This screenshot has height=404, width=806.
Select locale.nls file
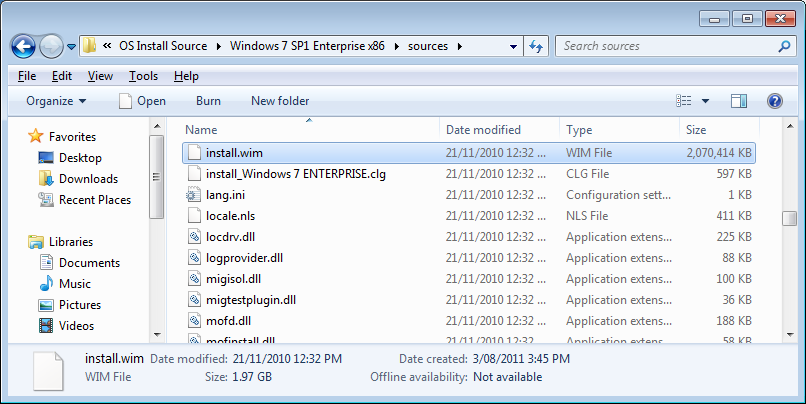point(230,216)
